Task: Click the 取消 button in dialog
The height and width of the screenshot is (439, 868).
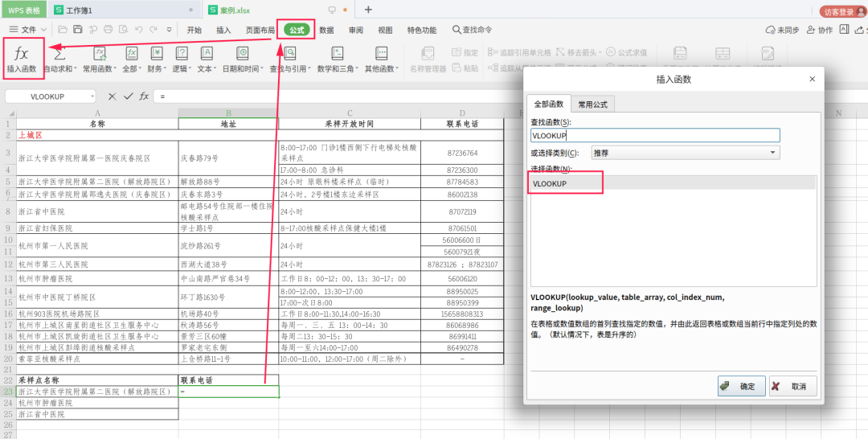Action: pyautogui.click(x=792, y=387)
